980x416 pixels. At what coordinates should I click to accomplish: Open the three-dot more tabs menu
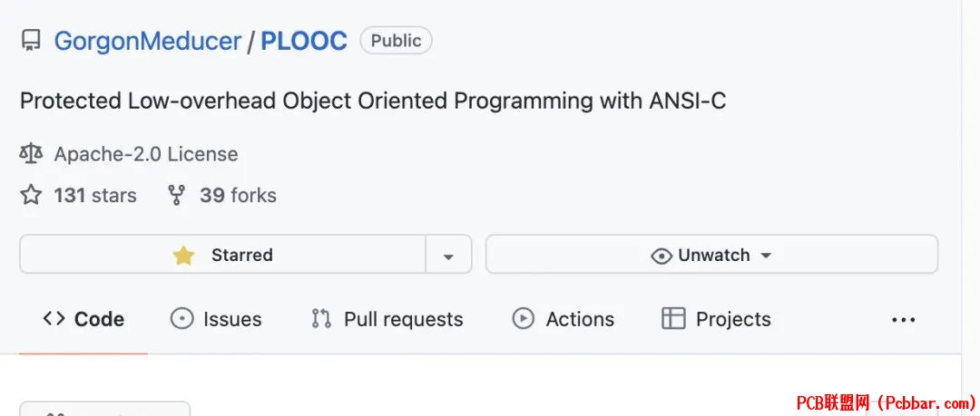[x=903, y=320]
